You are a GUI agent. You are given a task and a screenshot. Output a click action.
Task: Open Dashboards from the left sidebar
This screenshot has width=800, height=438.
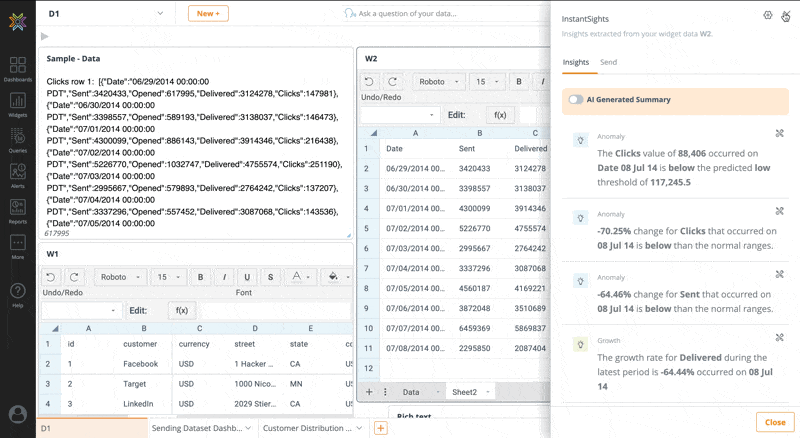tap(17, 65)
